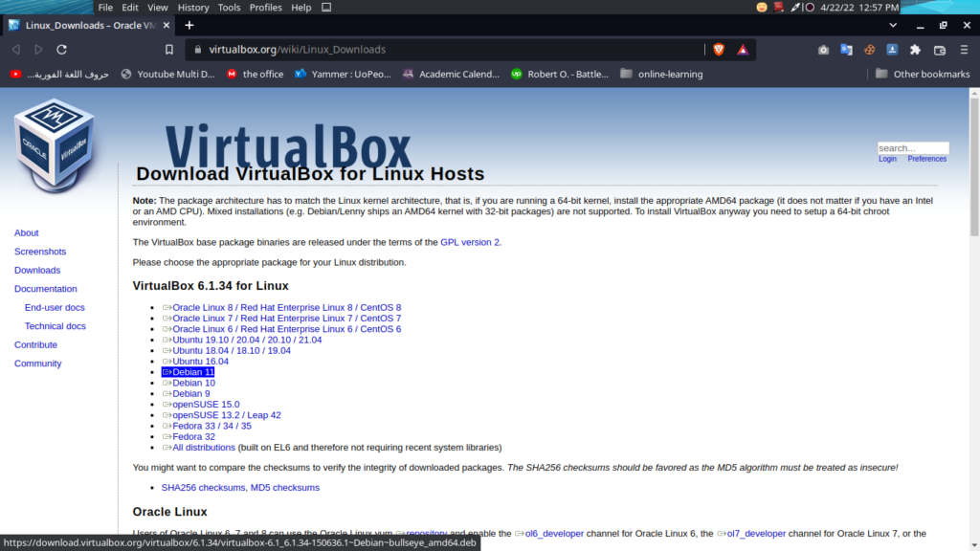Open the Tools menu
The height and width of the screenshot is (551, 980).
pyautogui.click(x=229, y=7)
